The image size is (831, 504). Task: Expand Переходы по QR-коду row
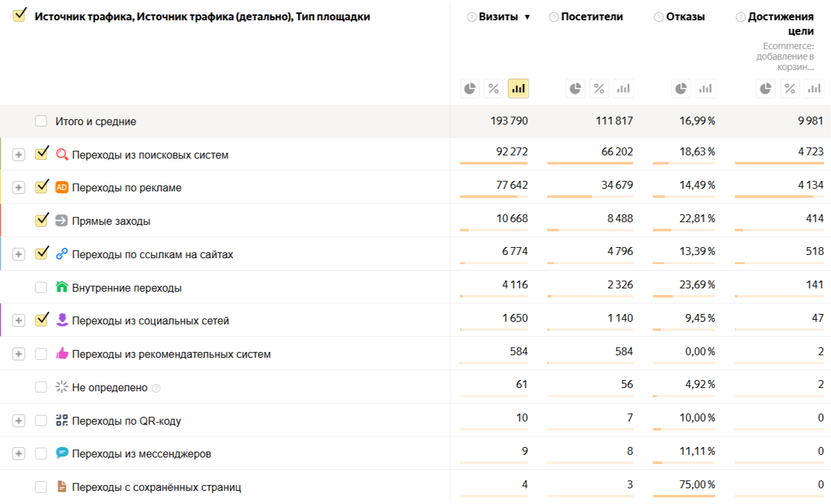(18, 421)
